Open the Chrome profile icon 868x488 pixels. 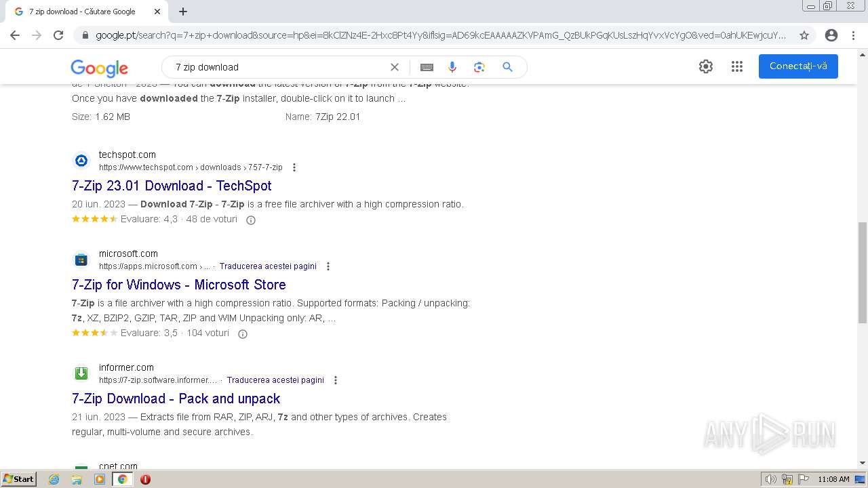[831, 35]
